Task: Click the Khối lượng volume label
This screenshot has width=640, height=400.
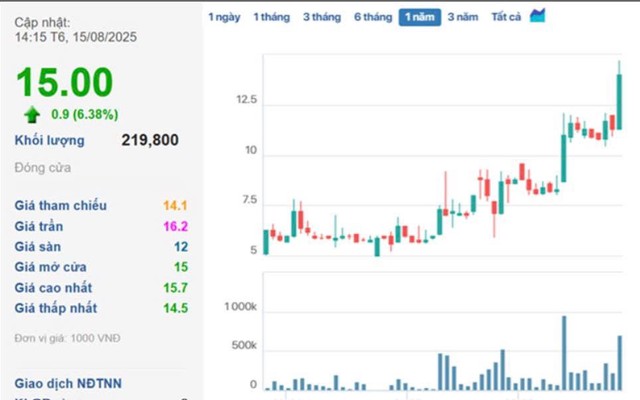Action: 49,141
